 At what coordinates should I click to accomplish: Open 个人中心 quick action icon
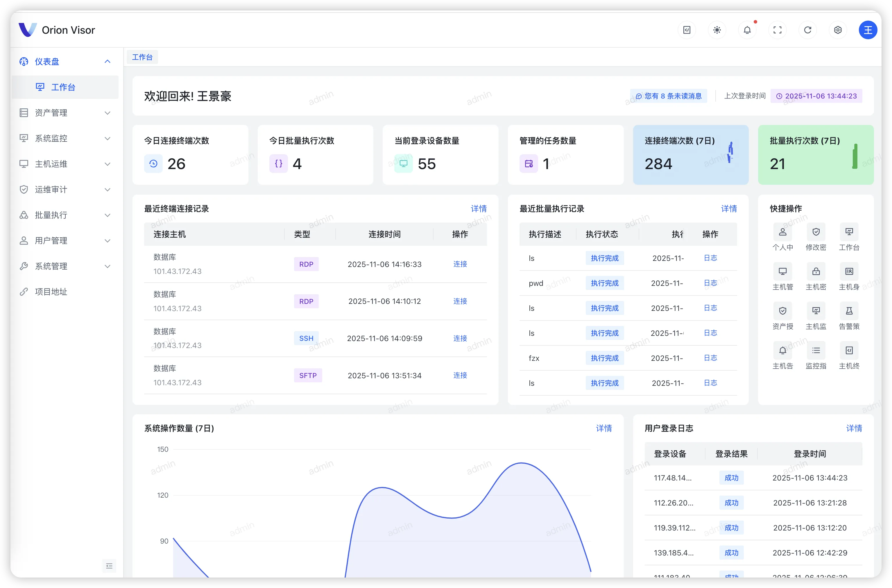pos(782,232)
